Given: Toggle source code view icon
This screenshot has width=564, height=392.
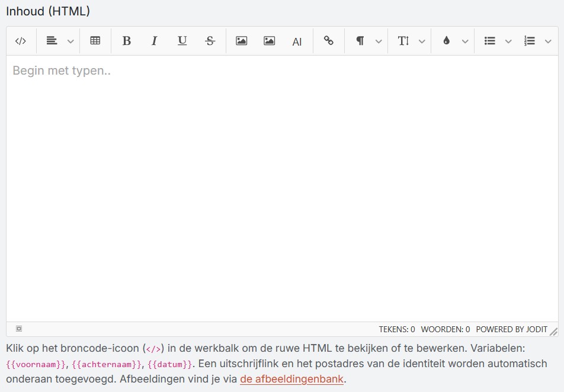Looking at the screenshot, I should point(21,41).
